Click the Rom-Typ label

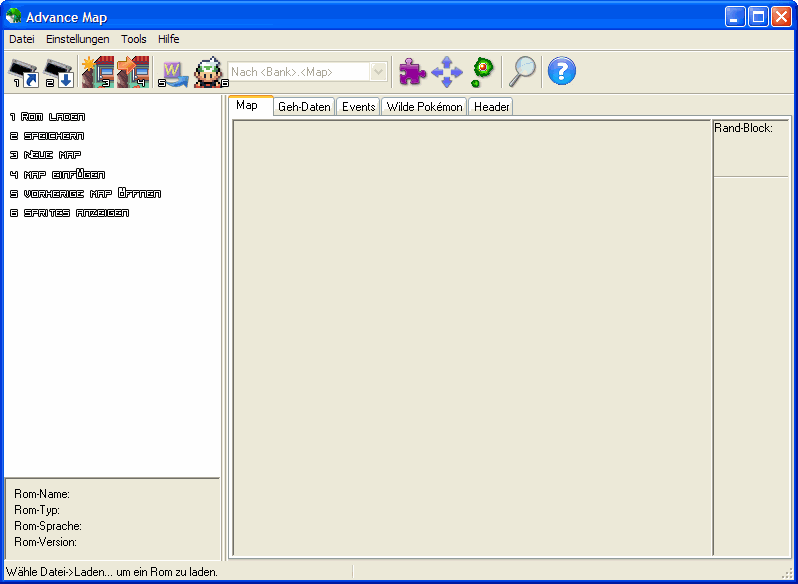[x=37, y=510]
